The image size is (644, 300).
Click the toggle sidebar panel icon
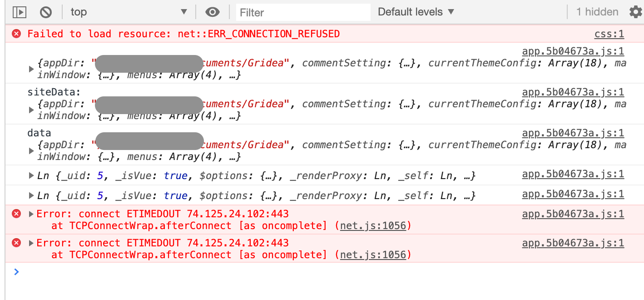pyautogui.click(x=19, y=12)
